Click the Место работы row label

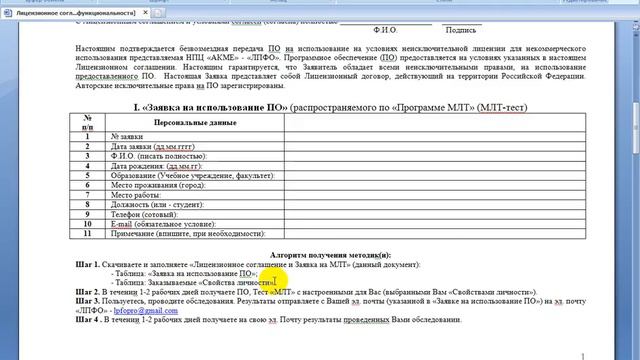[x=136, y=195]
